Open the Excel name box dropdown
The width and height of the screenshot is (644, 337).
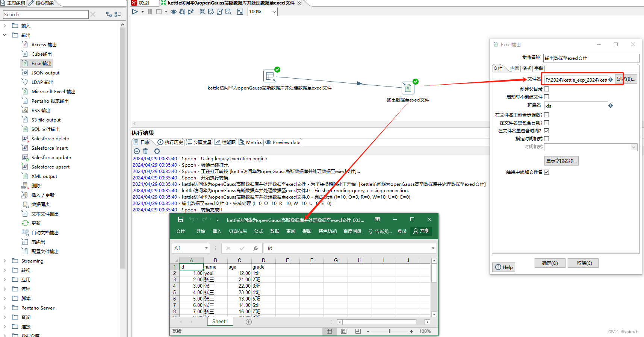point(206,248)
